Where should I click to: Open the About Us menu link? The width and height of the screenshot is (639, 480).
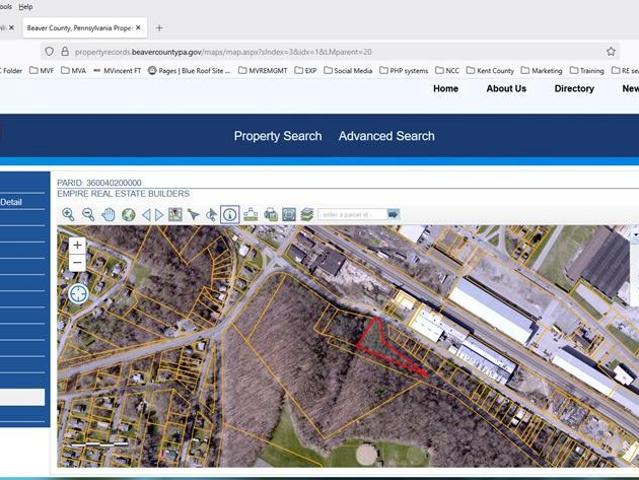(x=506, y=89)
